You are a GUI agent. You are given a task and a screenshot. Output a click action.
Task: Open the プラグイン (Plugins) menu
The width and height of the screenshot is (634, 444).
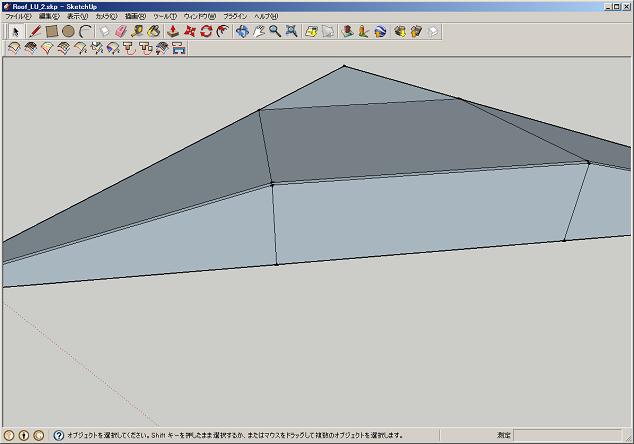pos(235,17)
